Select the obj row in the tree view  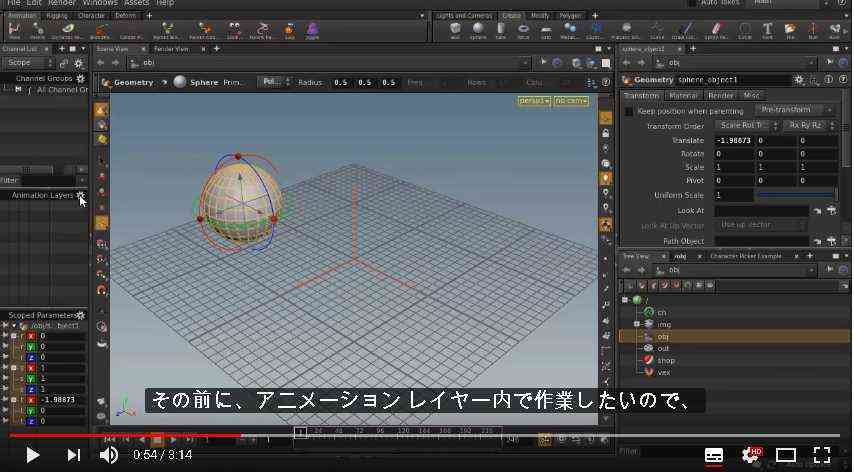734,336
